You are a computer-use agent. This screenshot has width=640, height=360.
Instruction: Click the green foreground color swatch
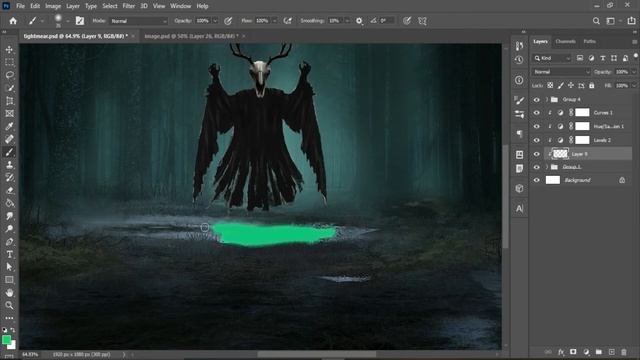tap(6, 340)
